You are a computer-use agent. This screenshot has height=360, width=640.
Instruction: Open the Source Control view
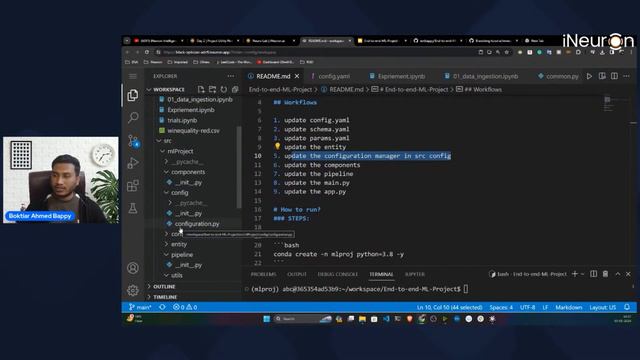point(133,141)
